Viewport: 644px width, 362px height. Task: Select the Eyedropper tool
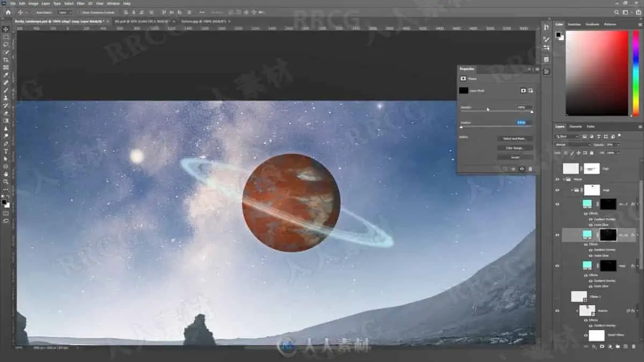click(x=6, y=75)
